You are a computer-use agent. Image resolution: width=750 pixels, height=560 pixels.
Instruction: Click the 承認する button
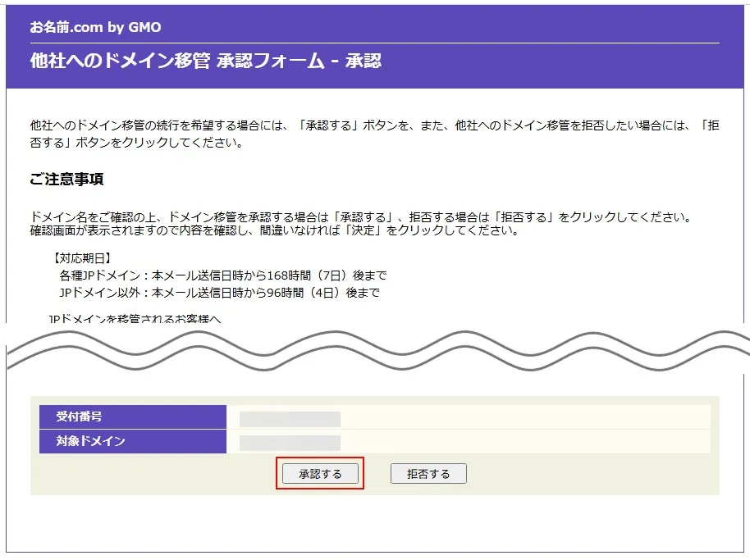tap(320, 474)
